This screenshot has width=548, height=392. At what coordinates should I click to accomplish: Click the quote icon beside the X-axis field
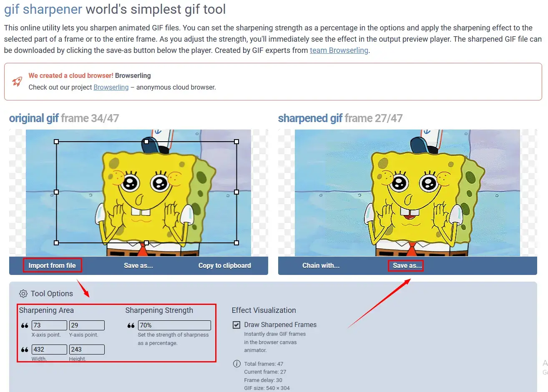25,325
